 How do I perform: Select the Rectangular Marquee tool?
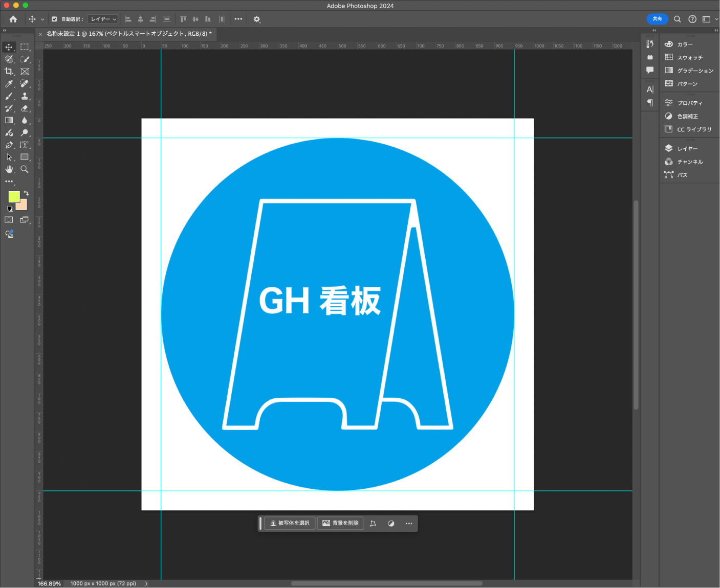click(24, 47)
